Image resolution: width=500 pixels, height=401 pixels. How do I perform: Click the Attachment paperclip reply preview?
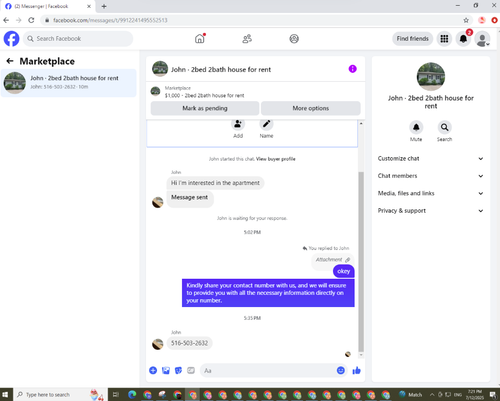333,260
